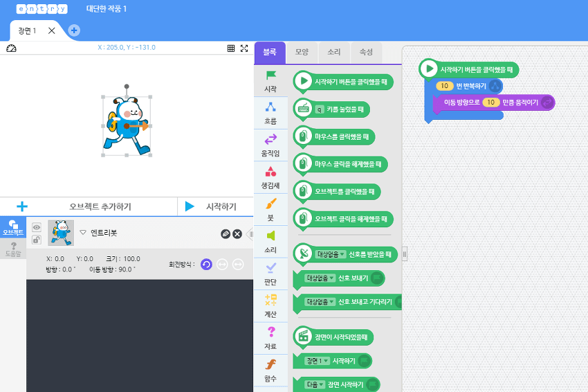The height and width of the screenshot is (392, 588).
Task: Open the 소리 block category in sidebar
Action: click(270, 242)
